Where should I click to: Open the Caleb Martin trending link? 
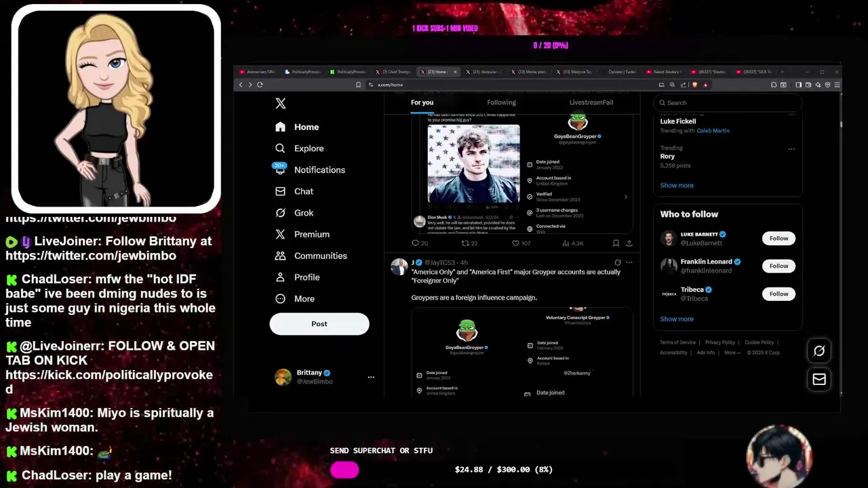(713, 130)
